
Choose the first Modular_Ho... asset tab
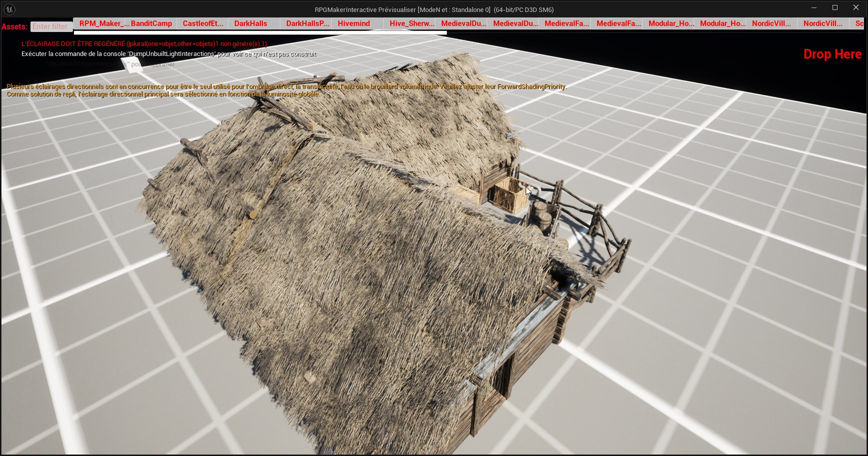[x=668, y=23]
